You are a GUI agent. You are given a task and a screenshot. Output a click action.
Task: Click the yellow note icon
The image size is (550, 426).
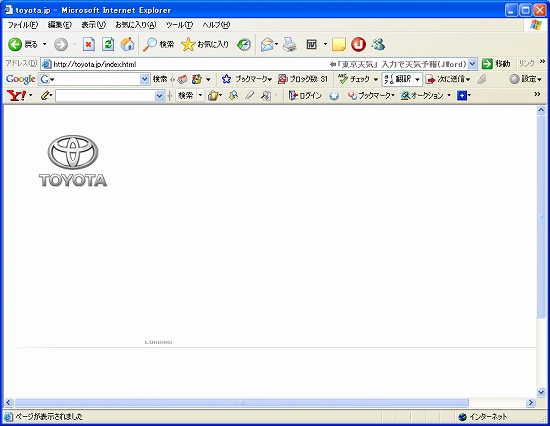point(338,44)
